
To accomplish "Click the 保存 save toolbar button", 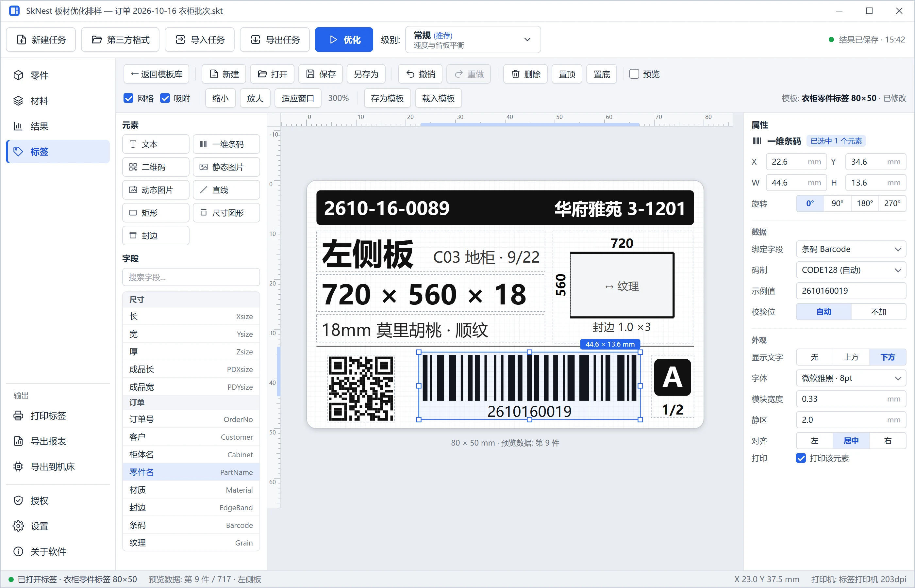I will coord(321,74).
